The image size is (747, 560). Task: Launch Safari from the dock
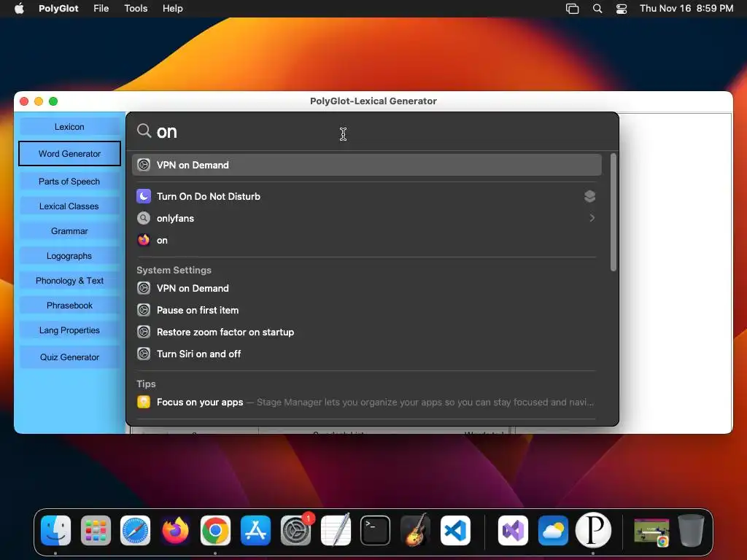coord(135,530)
